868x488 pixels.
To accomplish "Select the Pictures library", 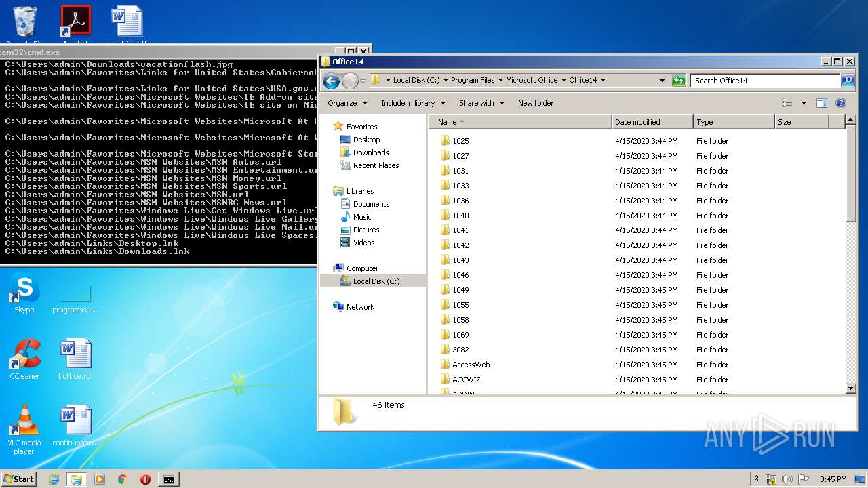I will [366, 230].
